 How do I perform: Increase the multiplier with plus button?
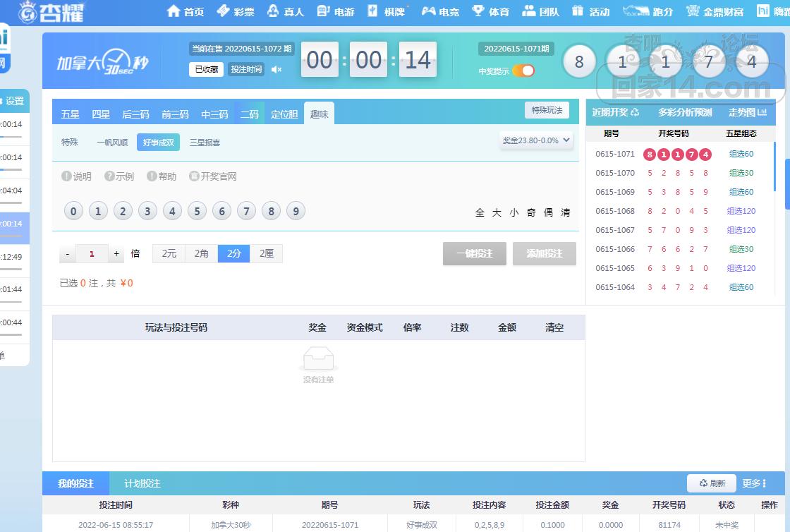(x=117, y=254)
